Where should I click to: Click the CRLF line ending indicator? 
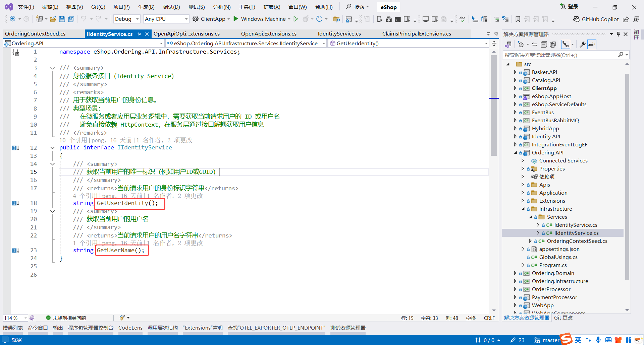[489, 318]
